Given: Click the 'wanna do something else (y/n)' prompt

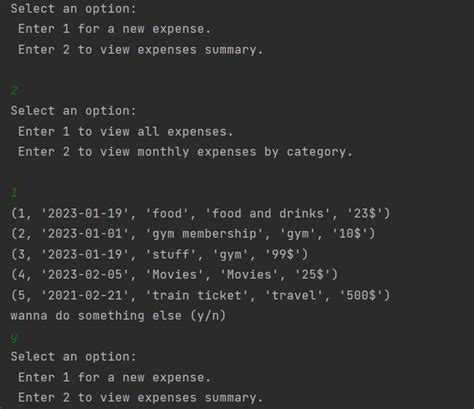Looking at the screenshot, I should [118, 316].
